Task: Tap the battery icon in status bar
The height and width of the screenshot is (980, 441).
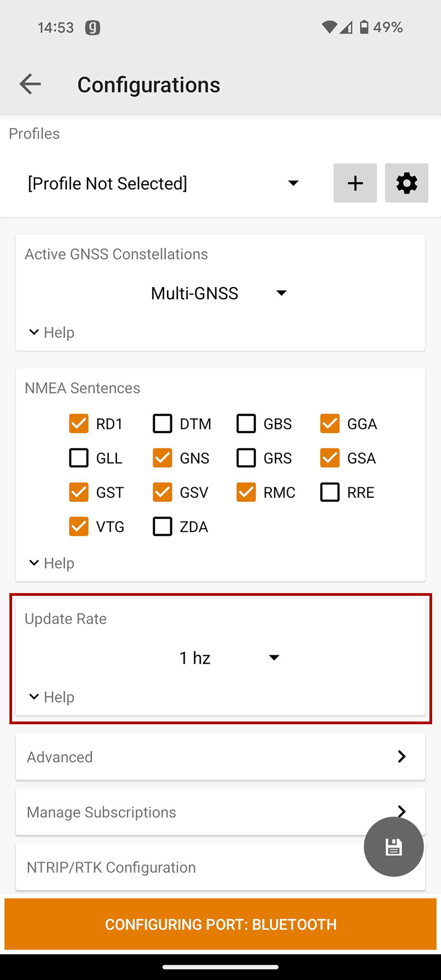Action: (364, 27)
